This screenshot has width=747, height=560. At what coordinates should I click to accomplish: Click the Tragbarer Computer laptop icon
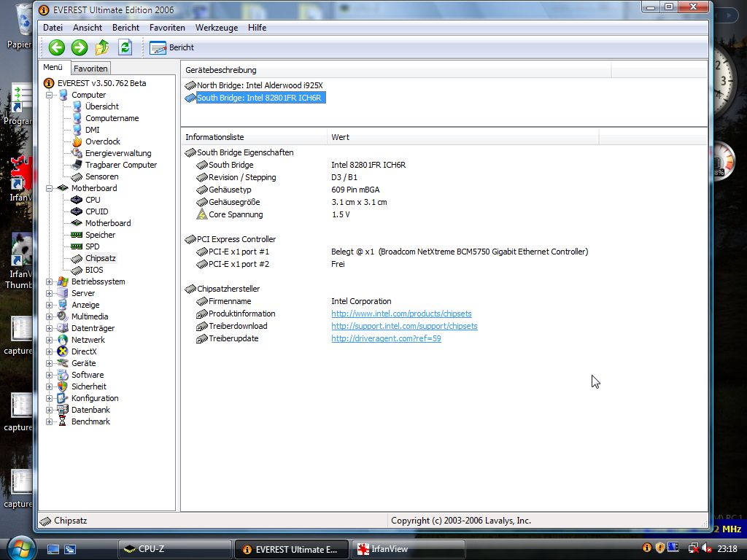tap(77, 165)
